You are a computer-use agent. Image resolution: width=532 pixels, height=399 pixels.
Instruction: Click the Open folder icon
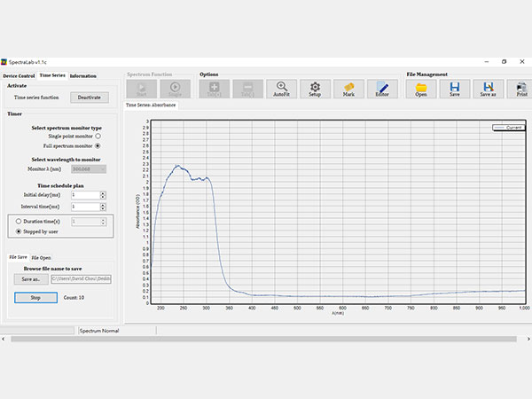pyautogui.click(x=421, y=89)
